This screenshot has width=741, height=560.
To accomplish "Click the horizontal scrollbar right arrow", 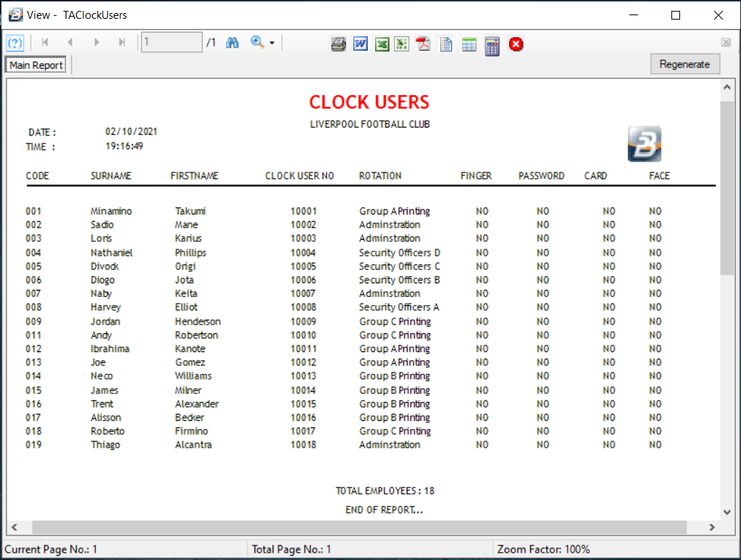I will click(712, 527).
